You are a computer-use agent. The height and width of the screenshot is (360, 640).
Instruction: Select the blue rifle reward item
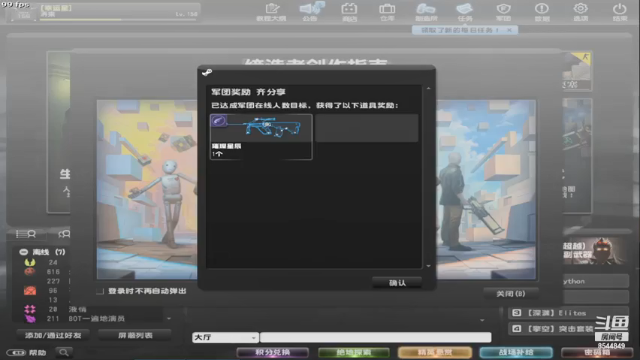261,137
